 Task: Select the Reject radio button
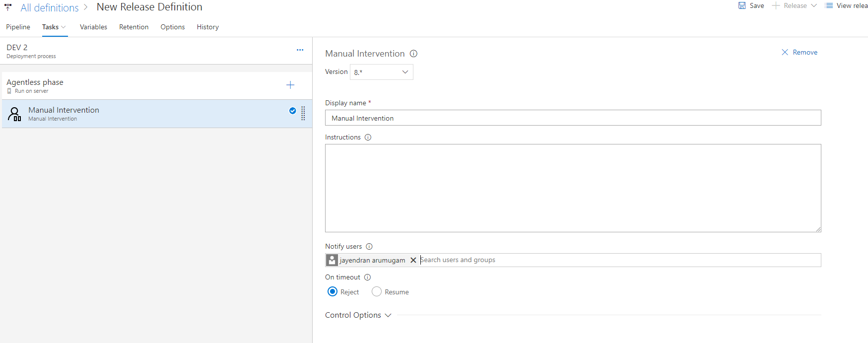pyautogui.click(x=333, y=292)
